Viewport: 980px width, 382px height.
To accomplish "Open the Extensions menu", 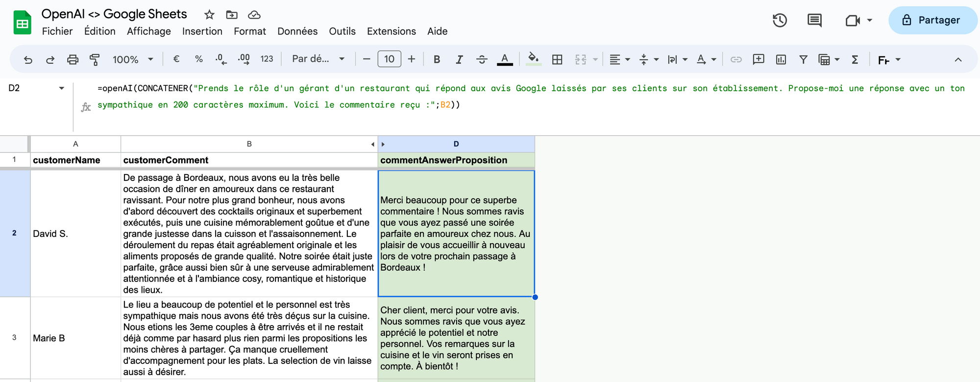I will pos(391,31).
